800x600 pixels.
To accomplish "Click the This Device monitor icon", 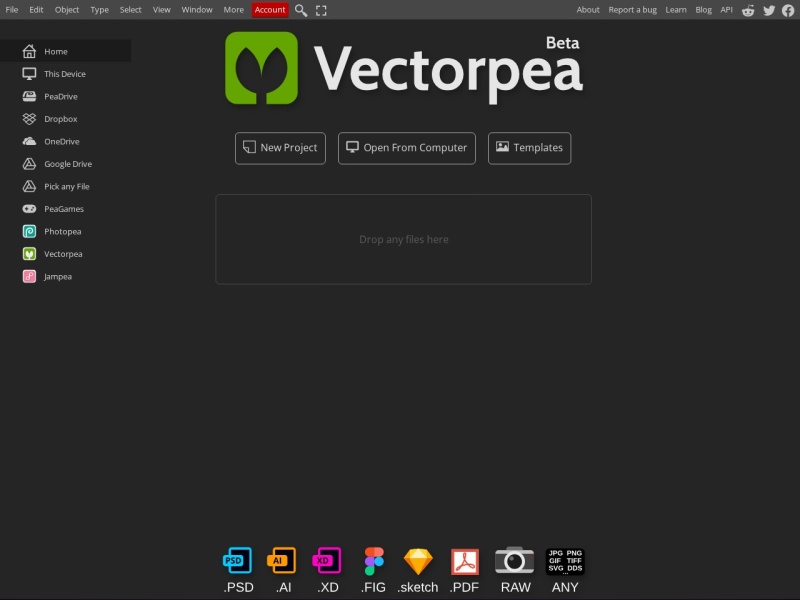I will (29, 73).
